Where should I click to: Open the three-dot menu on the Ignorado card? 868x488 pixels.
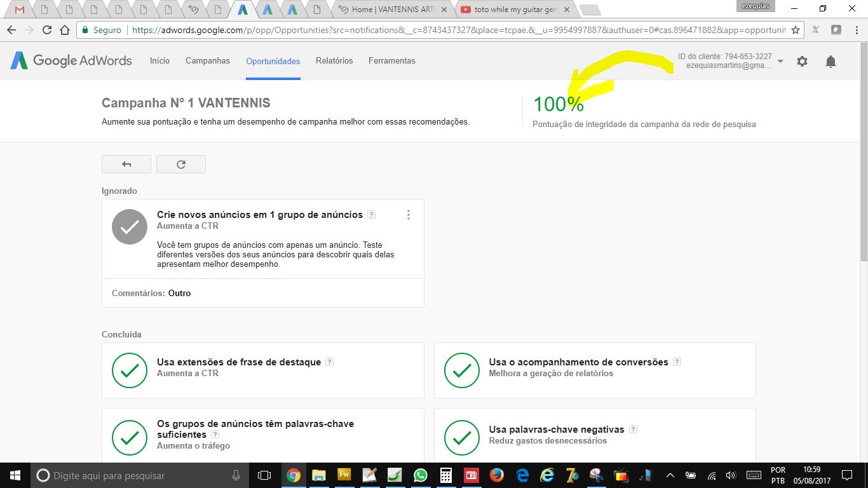click(409, 215)
